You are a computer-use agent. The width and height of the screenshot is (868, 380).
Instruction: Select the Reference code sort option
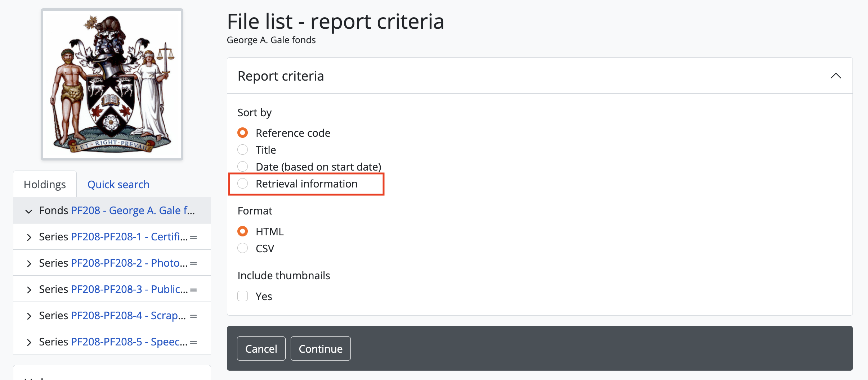click(x=243, y=133)
